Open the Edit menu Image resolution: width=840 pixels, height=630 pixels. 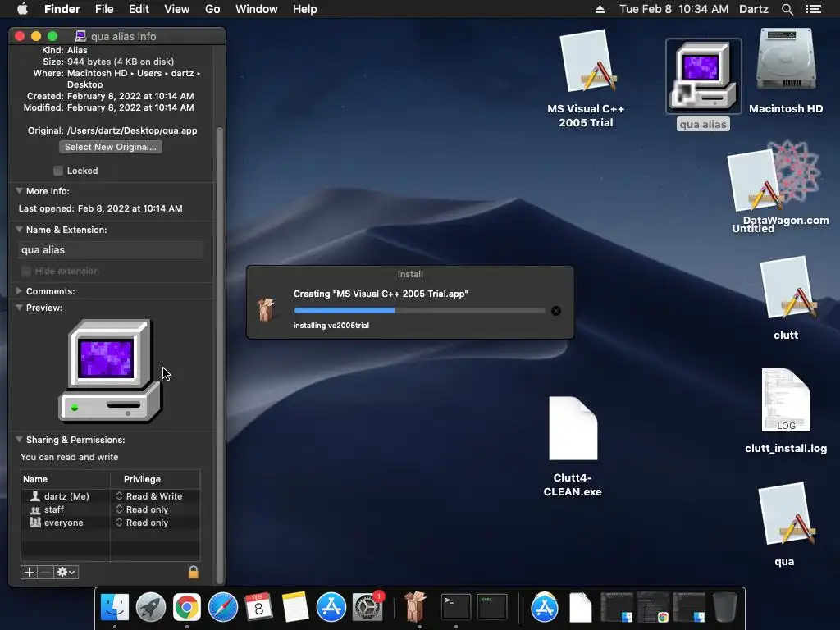(x=139, y=9)
